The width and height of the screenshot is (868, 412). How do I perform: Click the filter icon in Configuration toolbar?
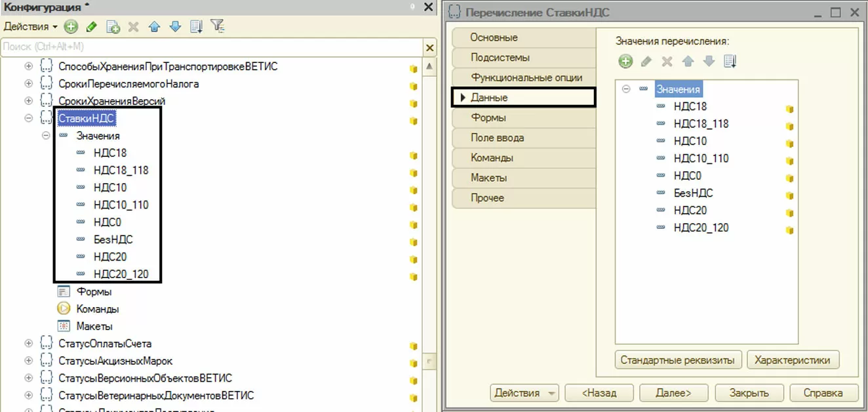pyautogui.click(x=218, y=27)
